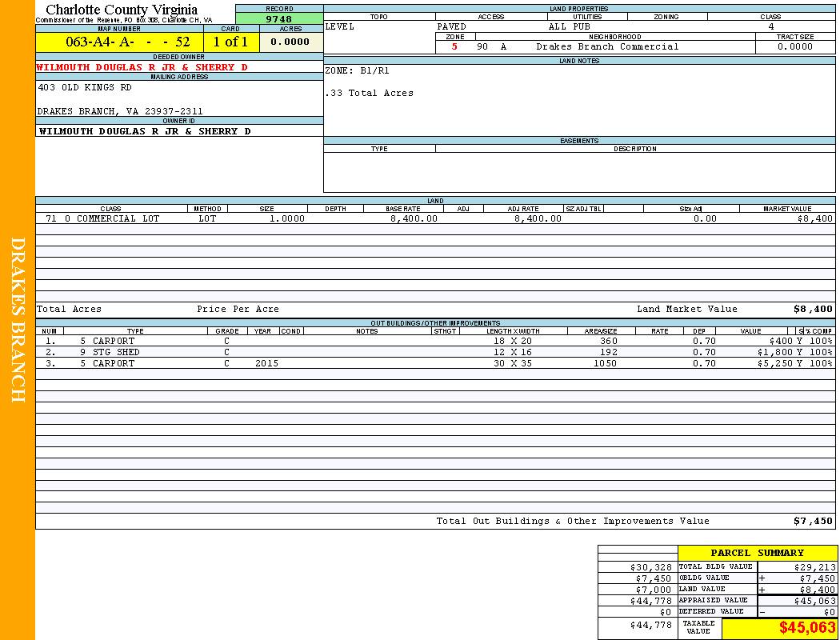Viewport: 840px width, 640px height.
Task: Click the '1 of 1' card indicator
Action: 230,42
